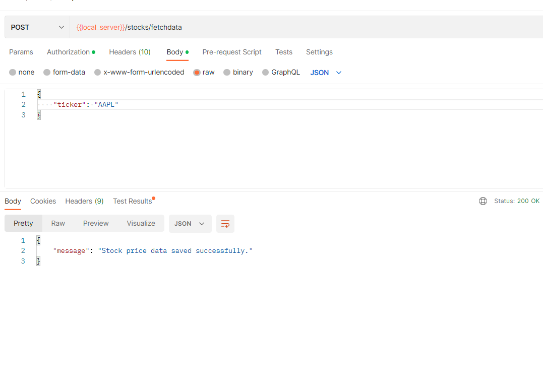The width and height of the screenshot is (543, 392).
Task: Click line number 2 in response pane
Action: pyautogui.click(x=23, y=250)
